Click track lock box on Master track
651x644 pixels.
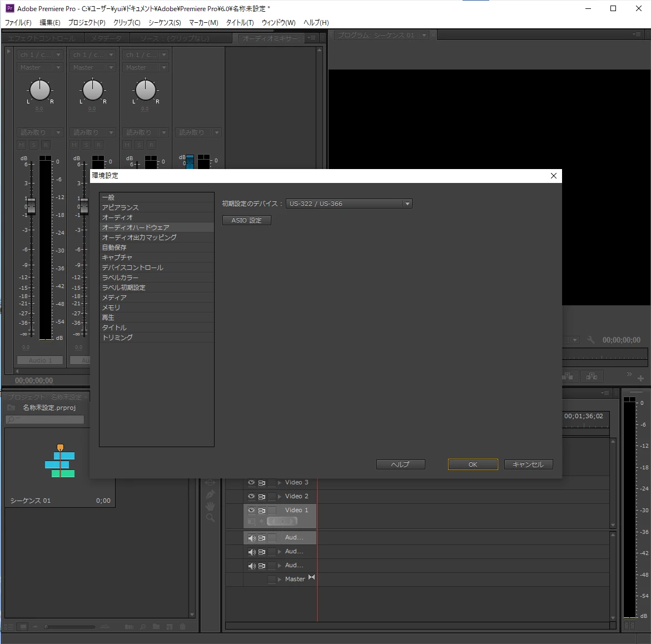coord(271,579)
